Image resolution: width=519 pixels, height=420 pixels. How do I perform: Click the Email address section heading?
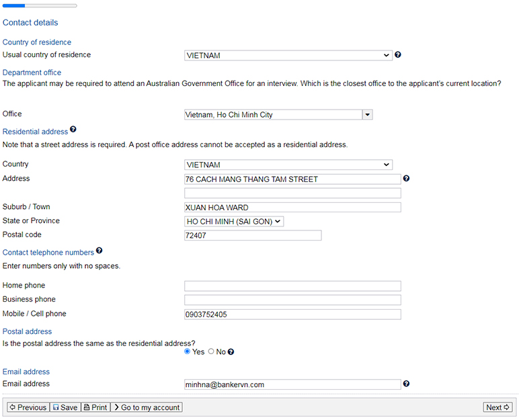pos(26,372)
